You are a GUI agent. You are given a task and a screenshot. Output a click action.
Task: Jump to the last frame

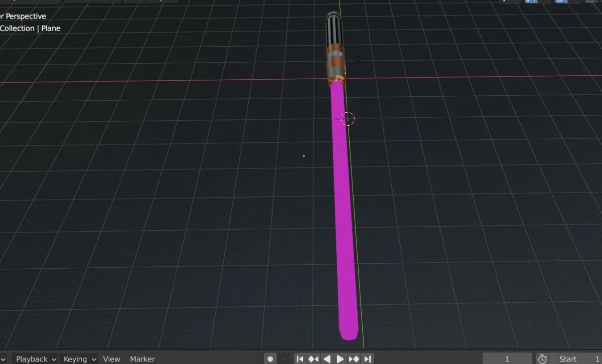pos(367,358)
